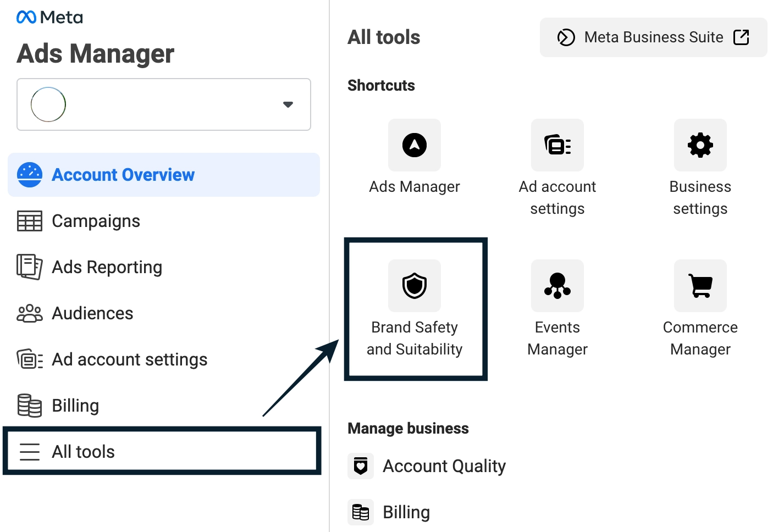Click the Account Quality shield icon
The image size is (784, 532).
(361, 466)
